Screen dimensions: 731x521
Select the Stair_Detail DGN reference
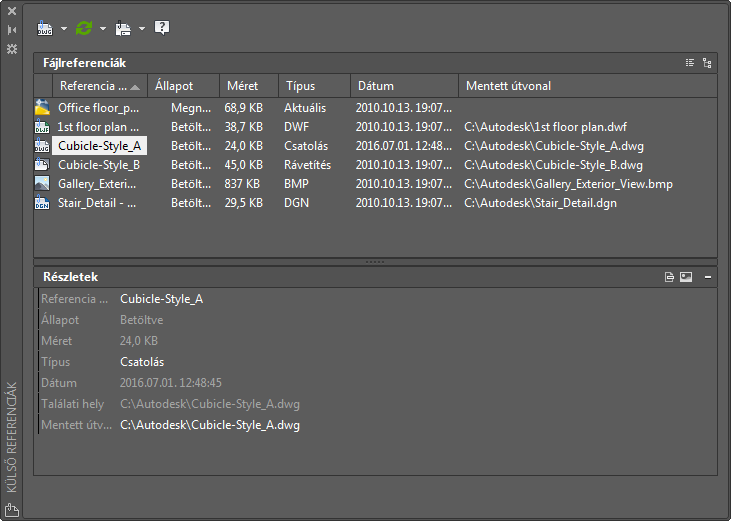(x=97, y=203)
